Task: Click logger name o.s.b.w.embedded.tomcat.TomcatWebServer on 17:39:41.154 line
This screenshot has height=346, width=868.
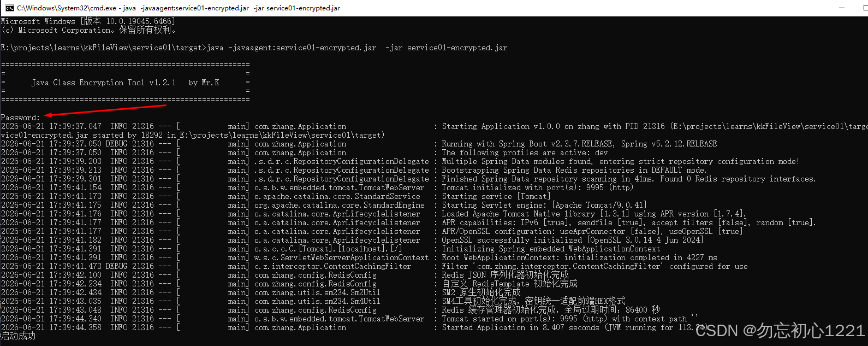Action: pyautogui.click(x=339, y=187)
